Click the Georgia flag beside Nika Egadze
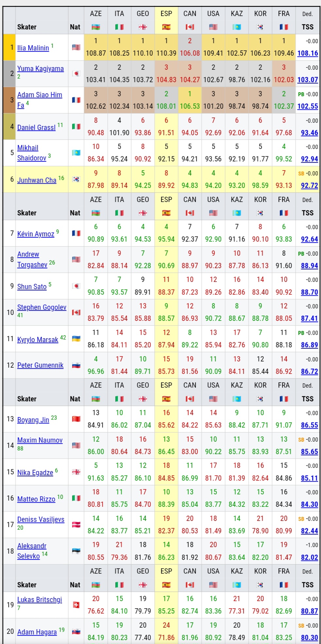This screenshot has width=321, height=644. (76, 472)
